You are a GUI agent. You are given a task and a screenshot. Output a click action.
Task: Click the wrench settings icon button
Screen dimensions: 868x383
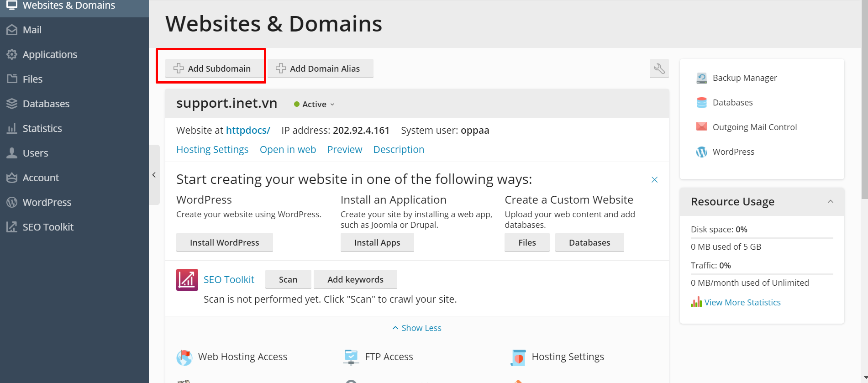click(659, 68)
